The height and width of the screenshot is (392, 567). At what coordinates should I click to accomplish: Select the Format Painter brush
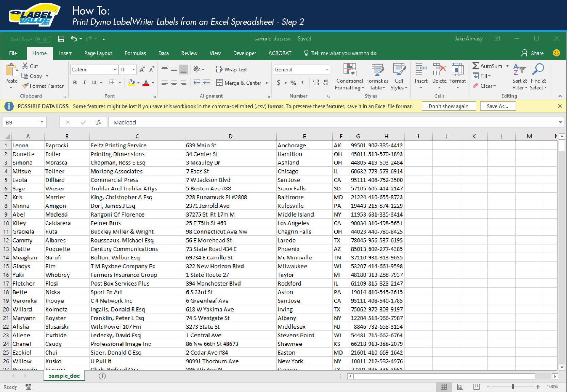click(25, 86)
